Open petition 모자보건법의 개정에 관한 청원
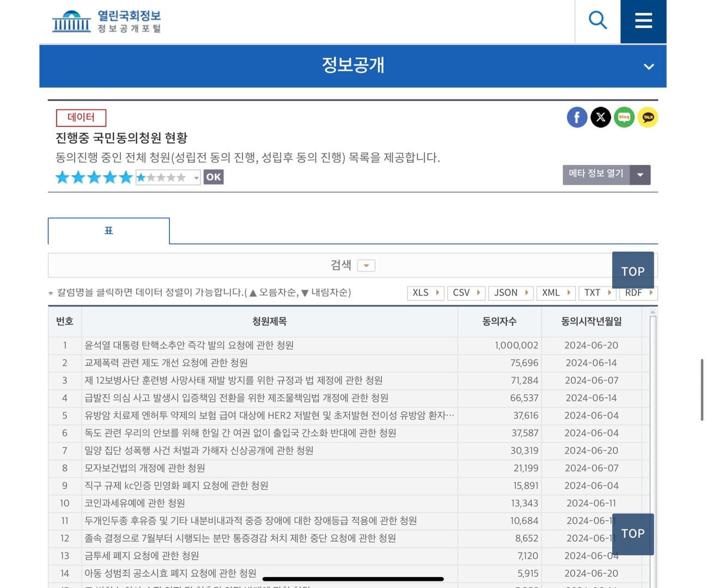The image size is (706, 588). (x=145, y=468)
